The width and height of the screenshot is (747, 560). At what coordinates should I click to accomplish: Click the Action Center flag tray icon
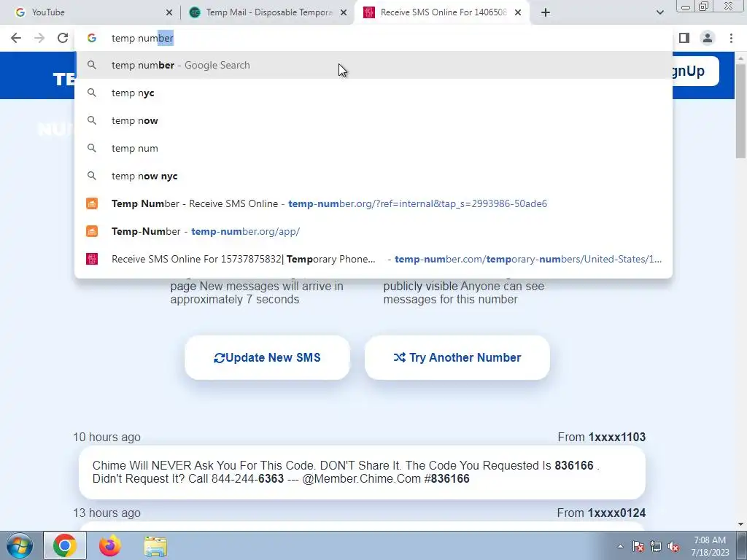click(x=638, y=546)
